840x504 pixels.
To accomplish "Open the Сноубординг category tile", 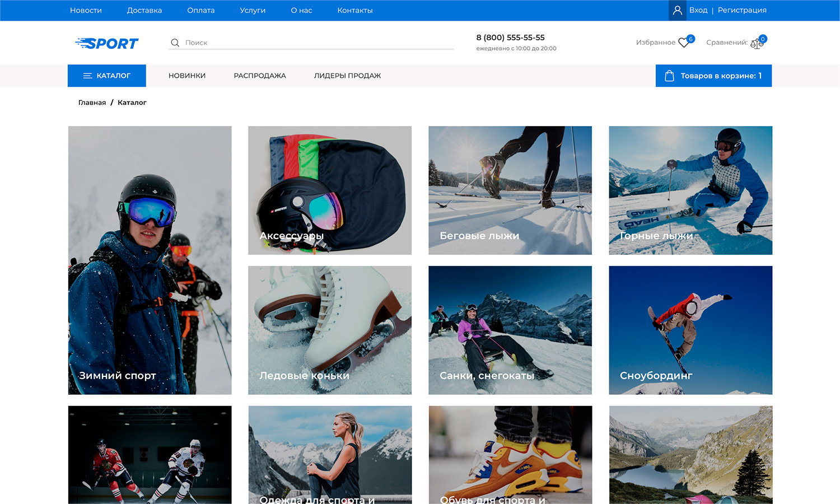I will click(x=690, y=330).
